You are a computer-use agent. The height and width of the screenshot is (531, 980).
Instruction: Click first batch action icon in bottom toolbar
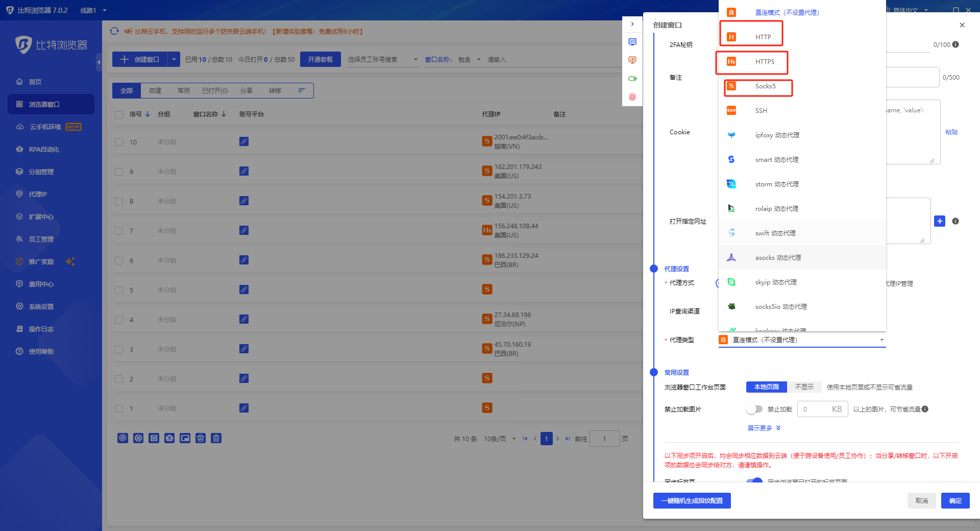122,438
